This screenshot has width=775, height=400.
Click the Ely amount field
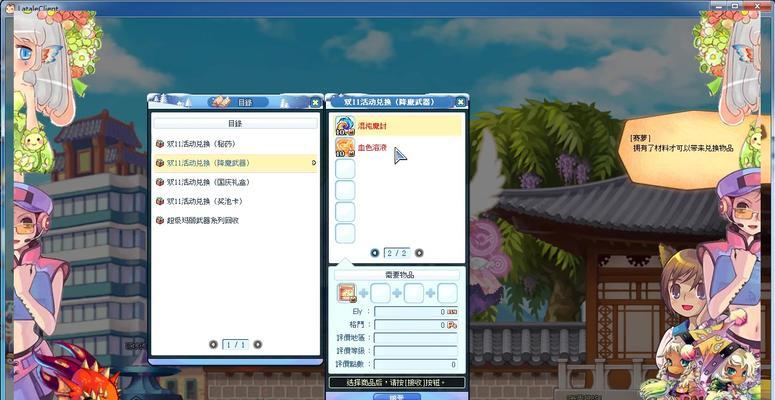click(x=416, y=311)
